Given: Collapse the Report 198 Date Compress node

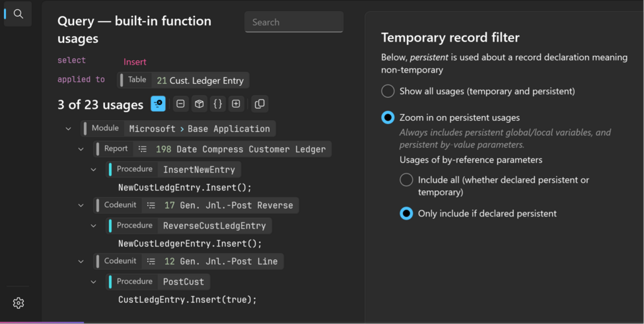Looking at the screenshot, I should [x=81, y=149].
